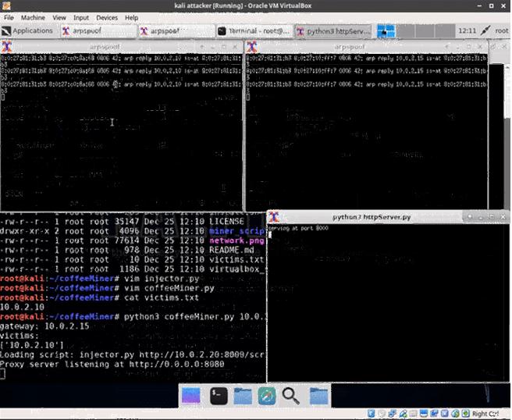
Task: Click VirtualBox mouse integration indicator
Action: click(x=455, y=414)
